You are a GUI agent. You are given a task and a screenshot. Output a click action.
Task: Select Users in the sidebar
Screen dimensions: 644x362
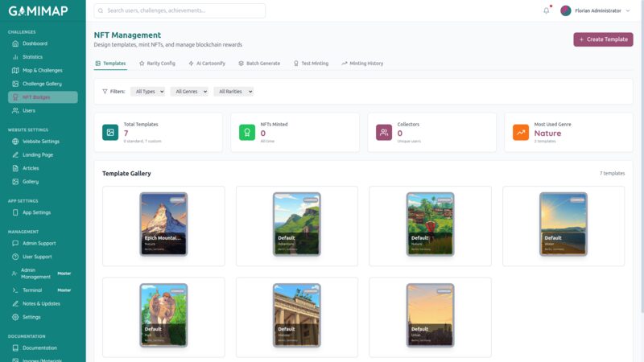(29, 110)
